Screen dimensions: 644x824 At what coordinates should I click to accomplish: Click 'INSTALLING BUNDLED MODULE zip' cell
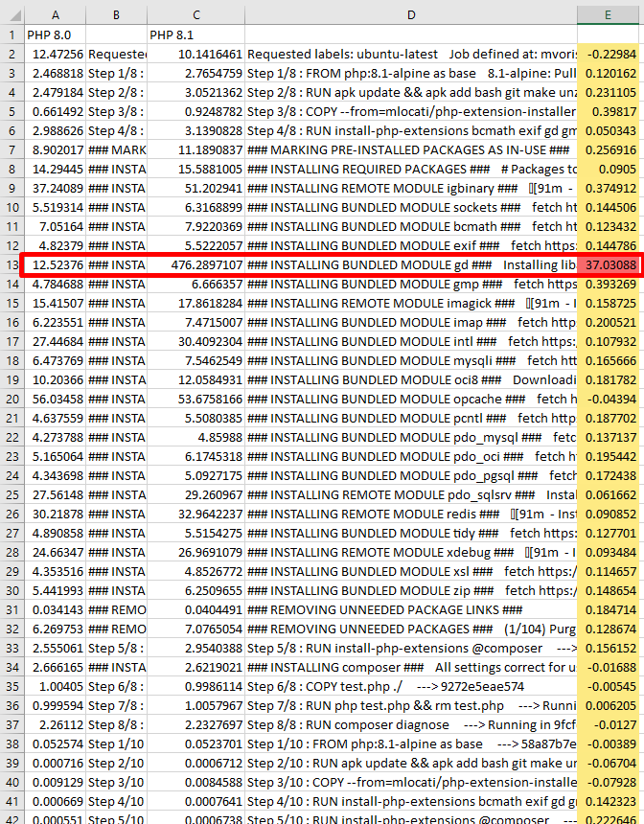[x=411, y=590]
